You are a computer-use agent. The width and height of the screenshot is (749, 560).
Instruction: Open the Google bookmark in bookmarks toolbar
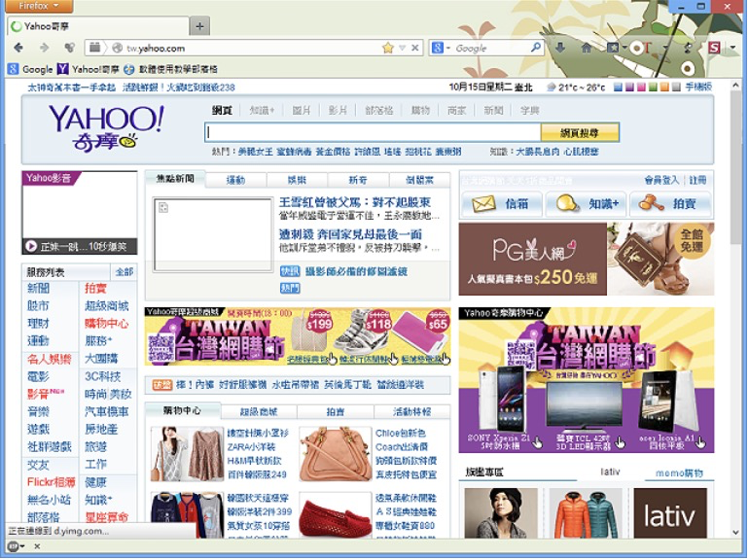pos(30,69)
